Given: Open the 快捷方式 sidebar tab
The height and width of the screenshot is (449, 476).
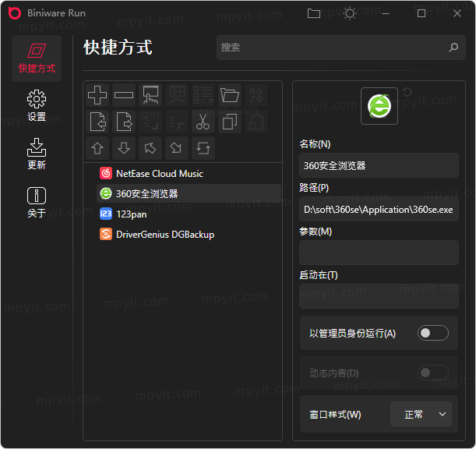Looking at the screenshot, I should coord(37,58).
